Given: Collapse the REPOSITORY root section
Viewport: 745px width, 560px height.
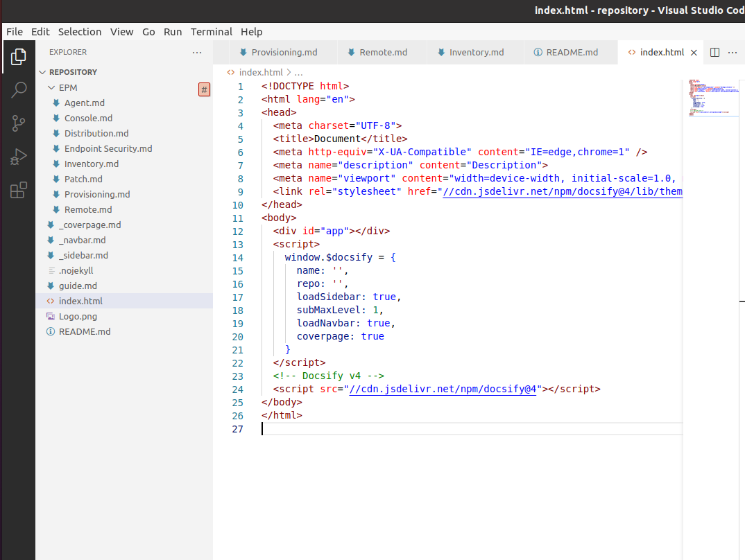Looking at the screenshot, I should [43, 72].
